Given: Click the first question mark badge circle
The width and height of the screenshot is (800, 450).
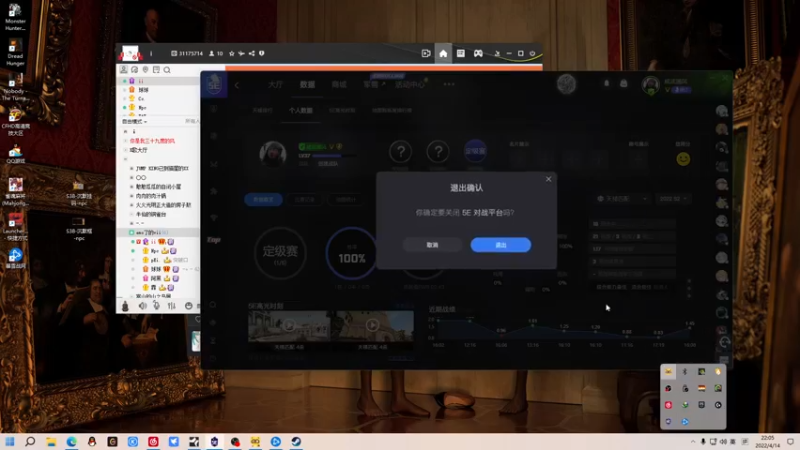Looking at the screenshot, I should tap(401, 151).
